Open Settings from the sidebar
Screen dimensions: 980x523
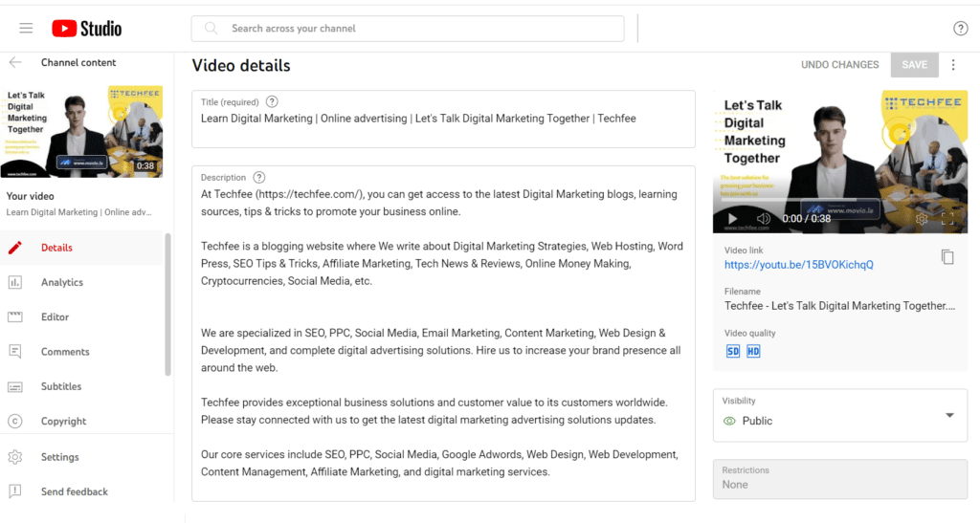coord(81,457)
